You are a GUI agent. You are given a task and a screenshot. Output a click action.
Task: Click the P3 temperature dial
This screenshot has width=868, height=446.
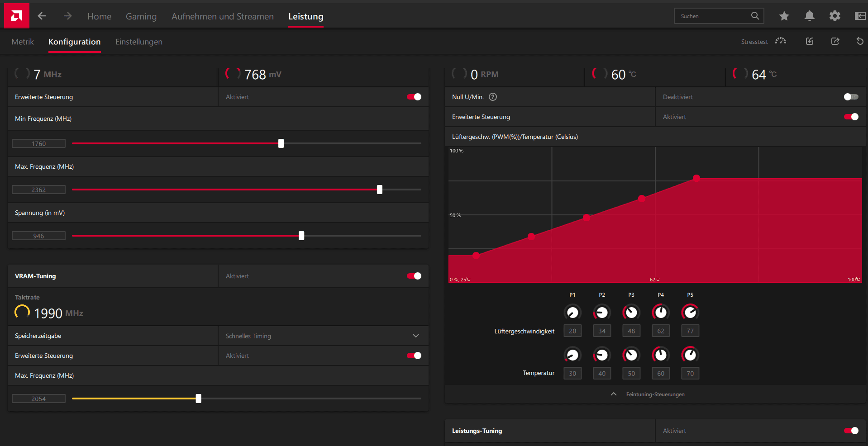[631, 355]
